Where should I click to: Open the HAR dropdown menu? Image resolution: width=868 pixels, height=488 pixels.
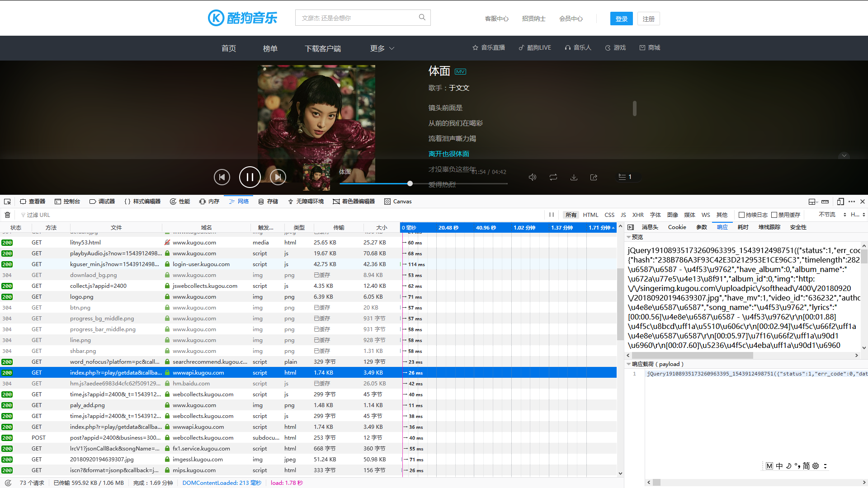[858, 215]
